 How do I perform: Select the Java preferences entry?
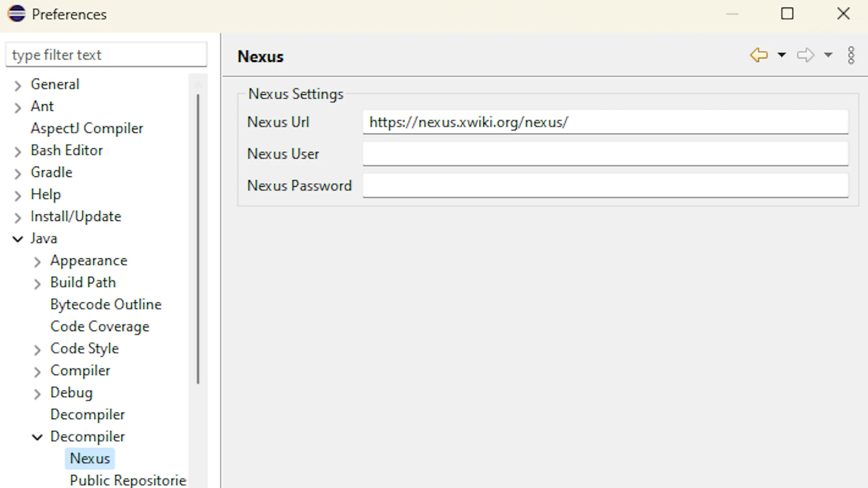(x=44, y=238)
